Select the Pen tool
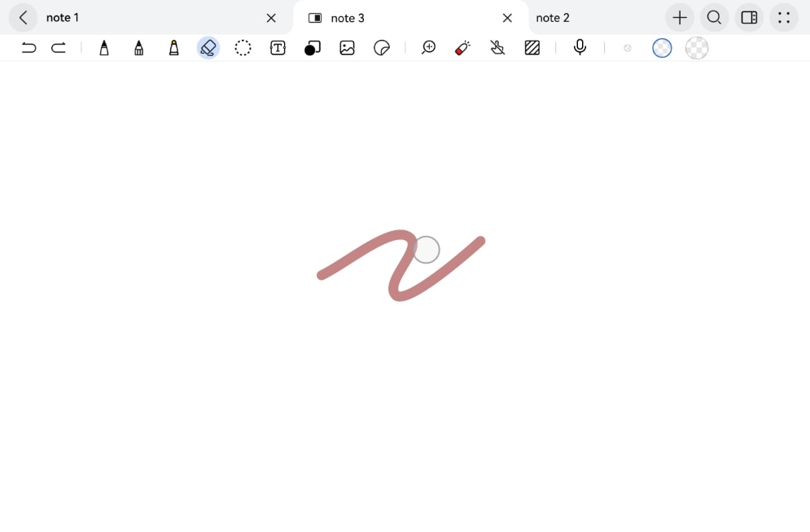The height and width of the screenshot is (532, 810). point(103,48)
